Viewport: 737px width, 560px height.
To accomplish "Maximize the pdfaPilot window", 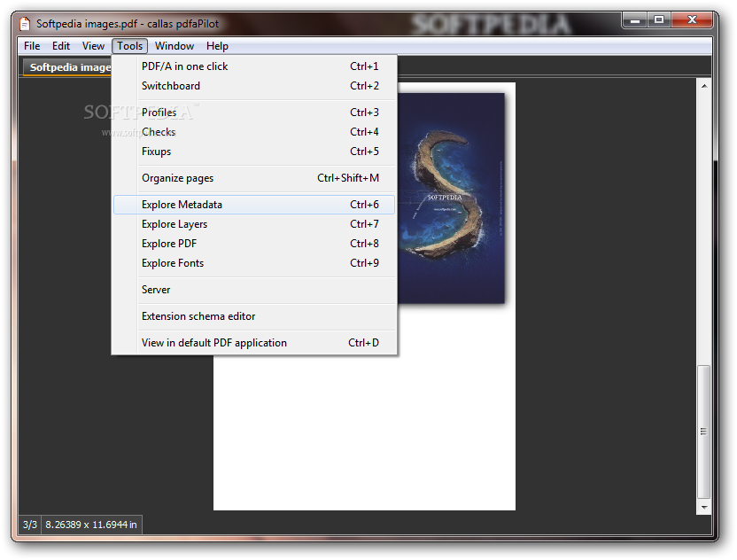I will point(659,20).
